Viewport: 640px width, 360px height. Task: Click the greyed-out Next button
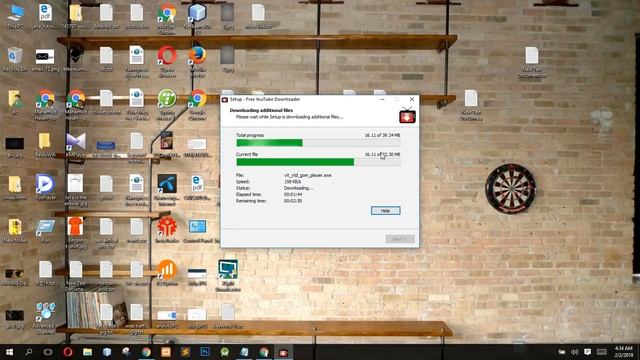[400, 239]
